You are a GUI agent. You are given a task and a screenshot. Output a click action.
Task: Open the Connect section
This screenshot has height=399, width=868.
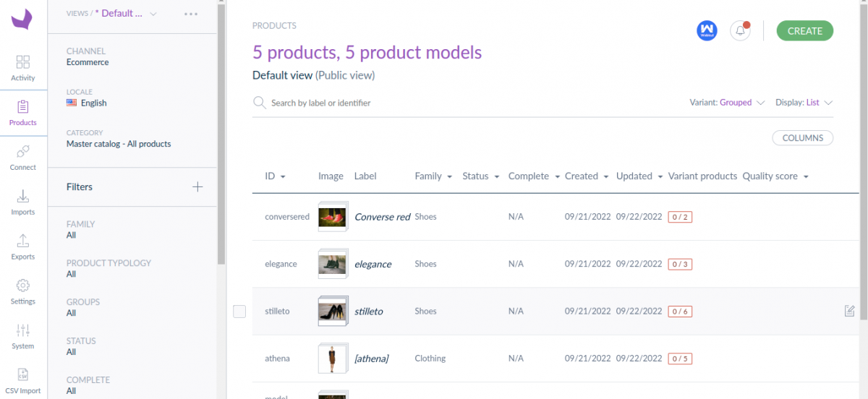pyautogui.click(x=23, y=158)
